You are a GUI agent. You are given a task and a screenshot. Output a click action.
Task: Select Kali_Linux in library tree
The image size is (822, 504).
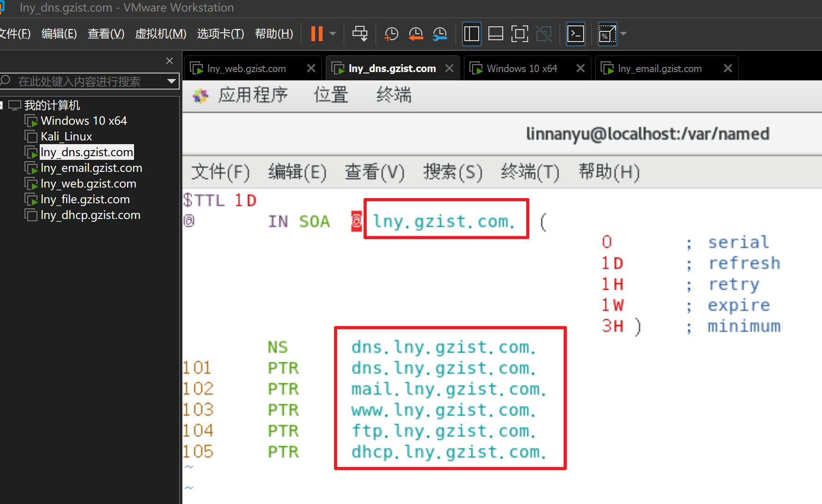[x=66, y=137]
